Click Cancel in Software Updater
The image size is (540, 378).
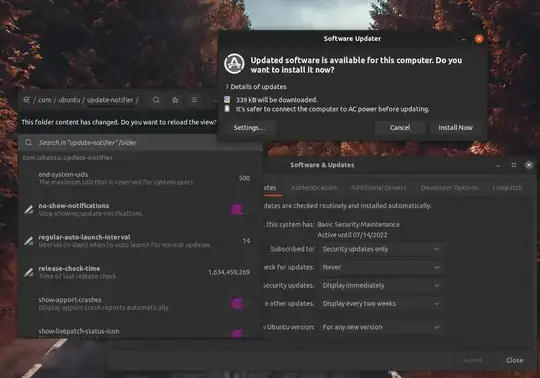coord(400,128)
